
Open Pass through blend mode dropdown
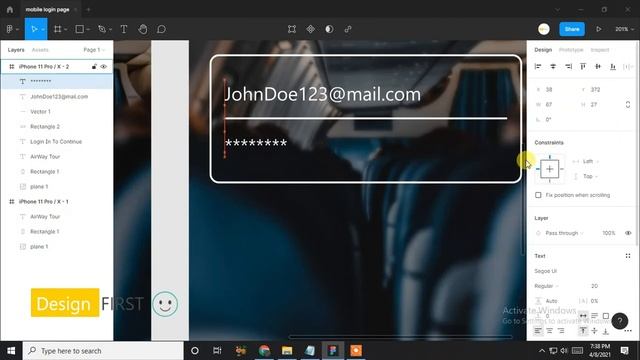(564, 233)
